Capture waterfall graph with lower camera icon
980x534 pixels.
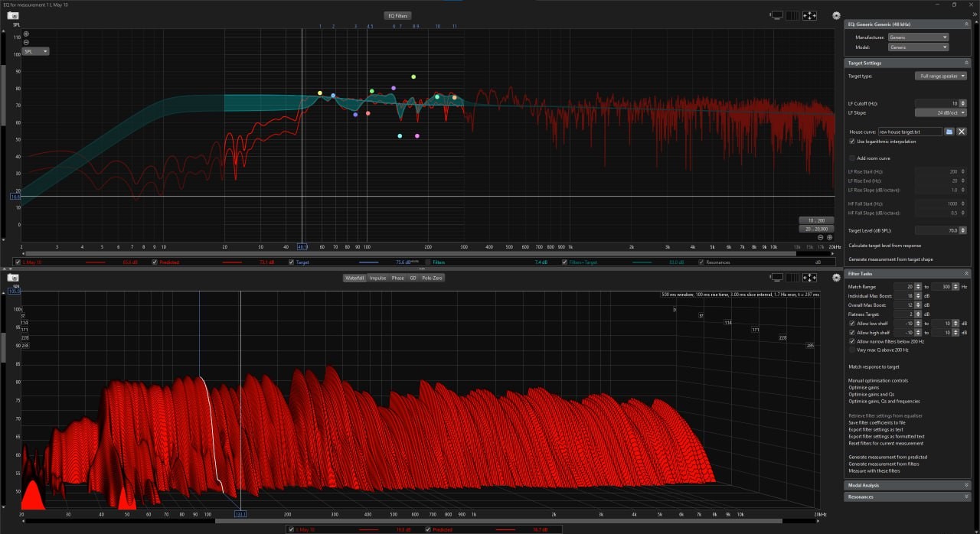point(13,278)
